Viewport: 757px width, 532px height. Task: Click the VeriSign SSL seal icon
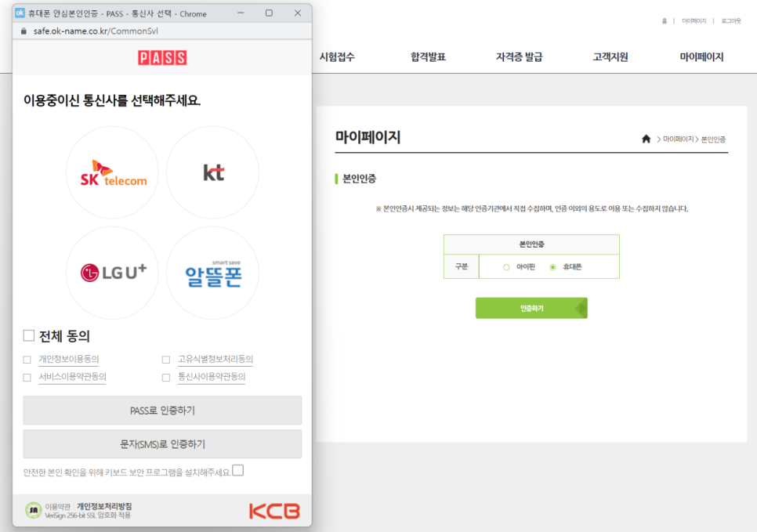click(34, 510)
